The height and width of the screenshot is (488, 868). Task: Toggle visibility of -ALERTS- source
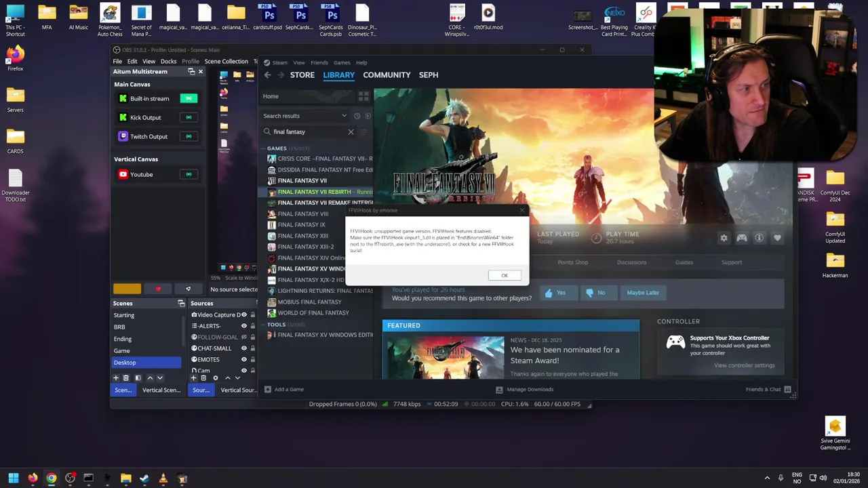click(244, 326)
